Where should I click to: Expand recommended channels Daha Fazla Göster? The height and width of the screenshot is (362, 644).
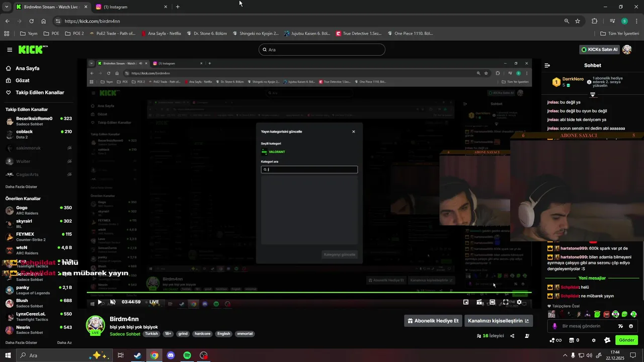pyautogui.click(x=21, y=342)
